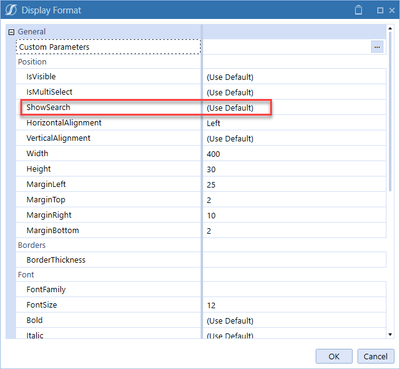Edit the FontSize value 12

295,305
